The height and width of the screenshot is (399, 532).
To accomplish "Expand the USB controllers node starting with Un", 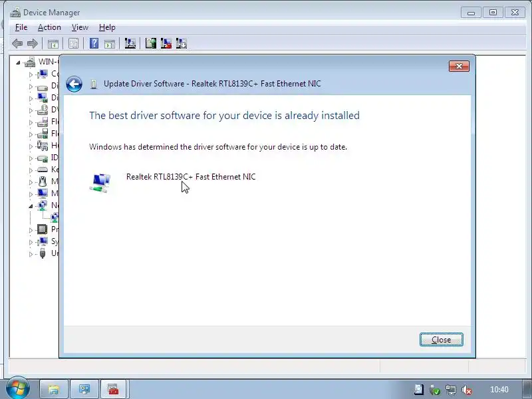I will [31, 254].
